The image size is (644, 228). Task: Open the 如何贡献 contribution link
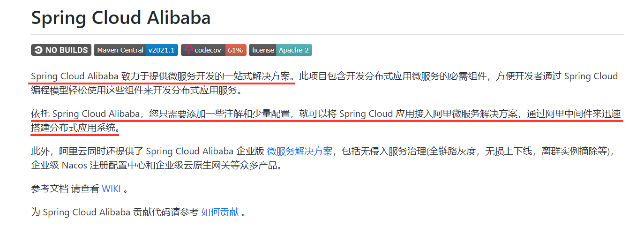coord(220,212)
